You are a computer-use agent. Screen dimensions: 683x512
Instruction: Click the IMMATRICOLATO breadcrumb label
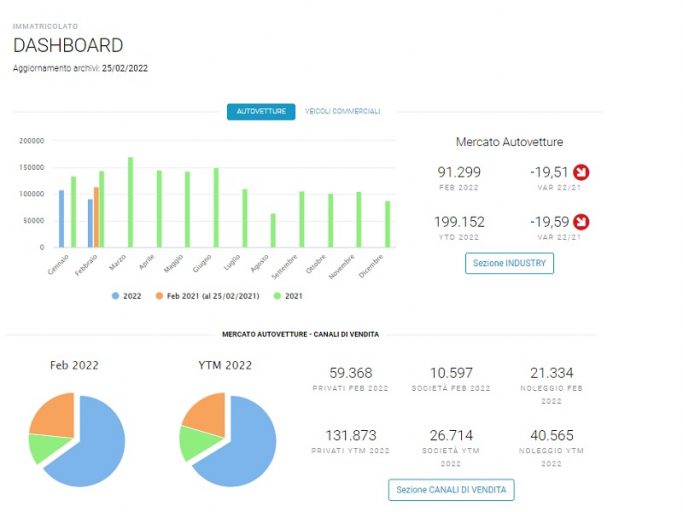(x=45, y=27)
